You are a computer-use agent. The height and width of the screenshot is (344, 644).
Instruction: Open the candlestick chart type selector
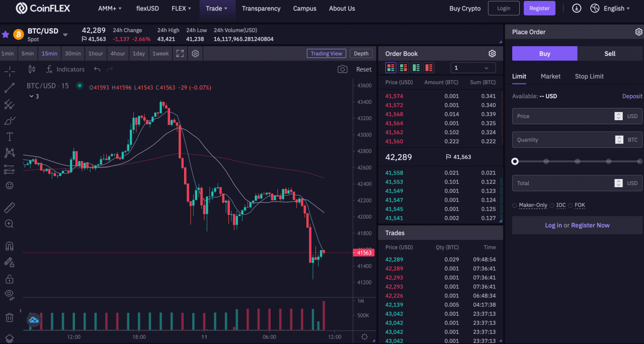tap(32, 69)
